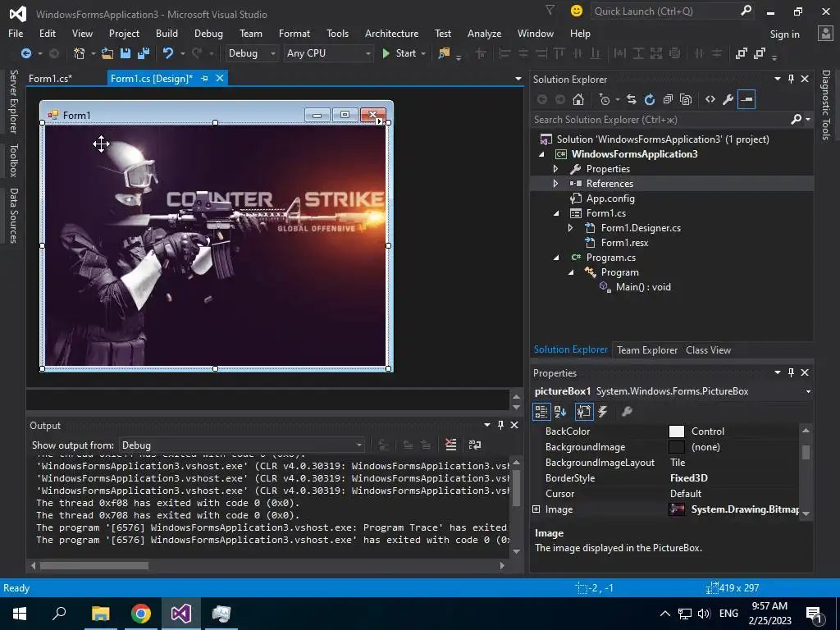840x630 pixels.
Task: Open the active documents tab list dropdown
Action: pyautogui.click(x=518, y=79)
